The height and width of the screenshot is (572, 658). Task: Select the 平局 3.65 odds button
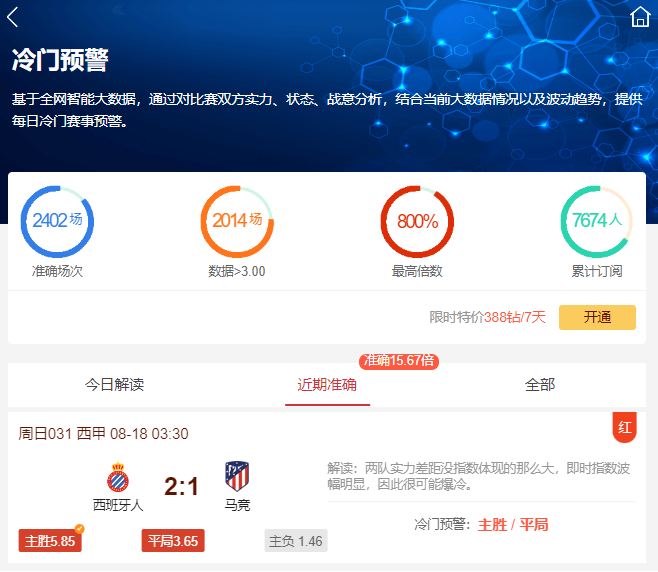pos(173,541)
